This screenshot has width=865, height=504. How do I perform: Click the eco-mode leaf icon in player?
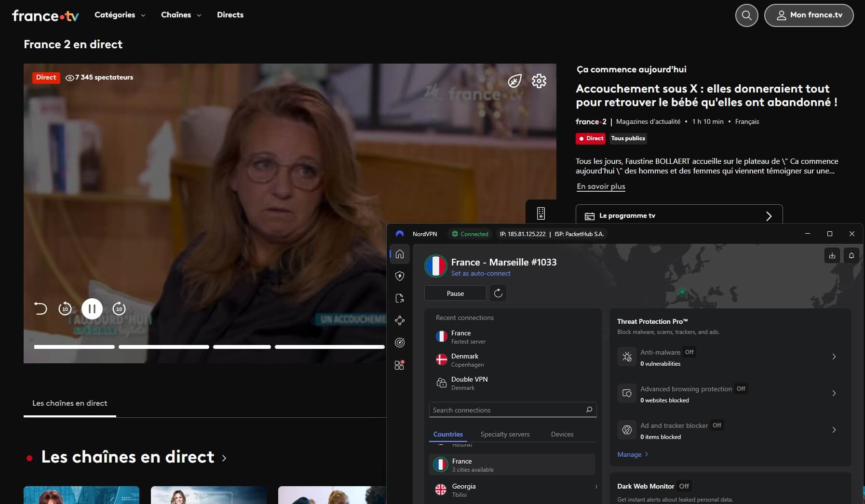click(514, 81)
